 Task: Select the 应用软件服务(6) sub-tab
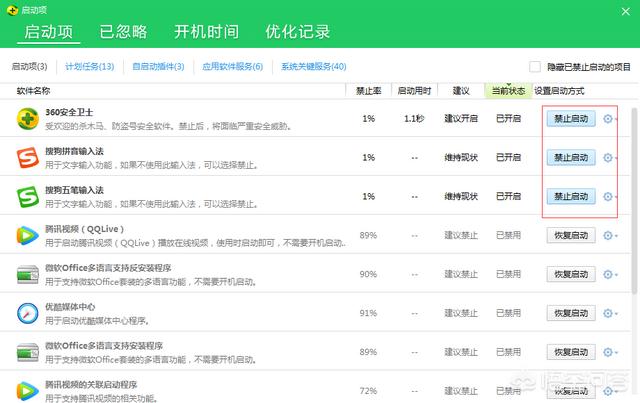click(x=233, y=67)
